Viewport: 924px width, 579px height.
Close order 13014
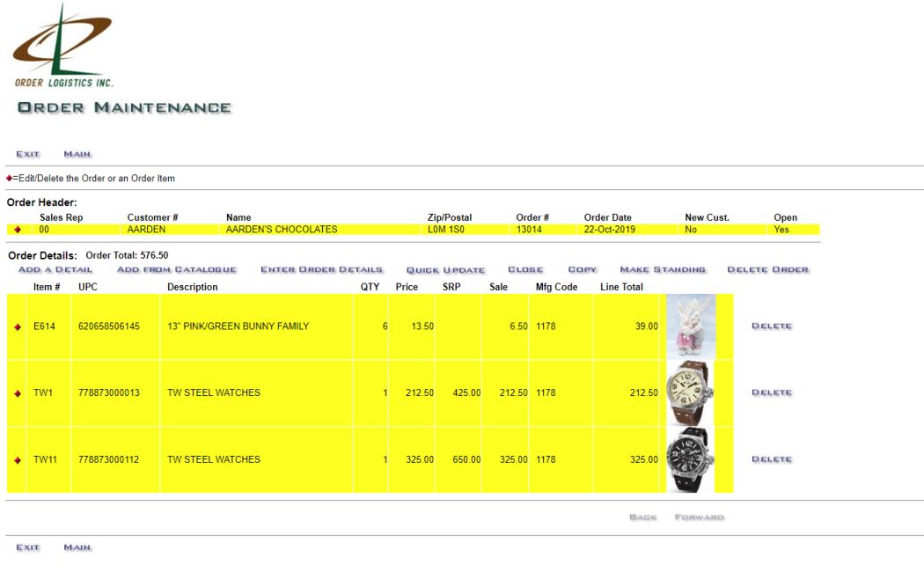point(524,269)
